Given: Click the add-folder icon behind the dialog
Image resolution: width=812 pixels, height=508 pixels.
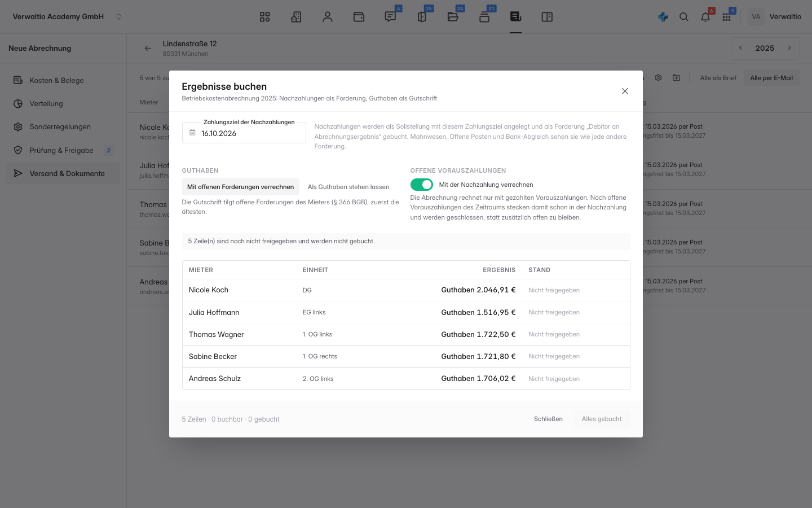Looking at the screenshot, I should coord(676,78).
